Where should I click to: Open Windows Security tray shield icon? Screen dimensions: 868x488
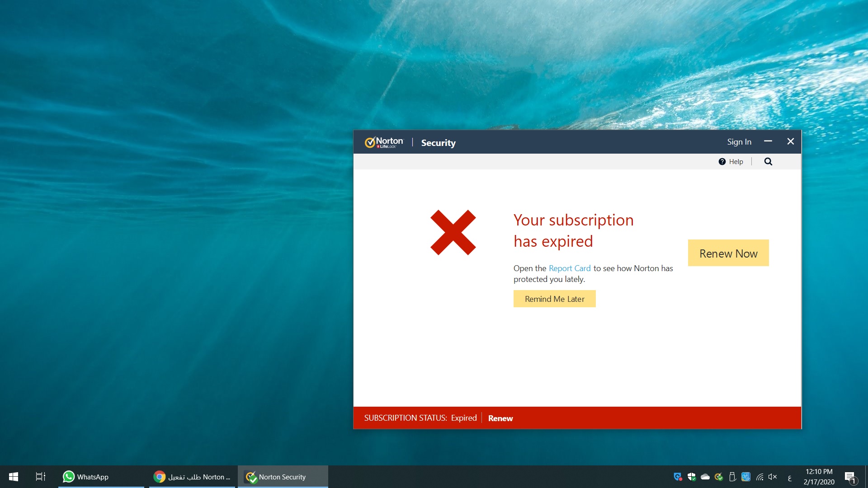[x=691, y=477]
